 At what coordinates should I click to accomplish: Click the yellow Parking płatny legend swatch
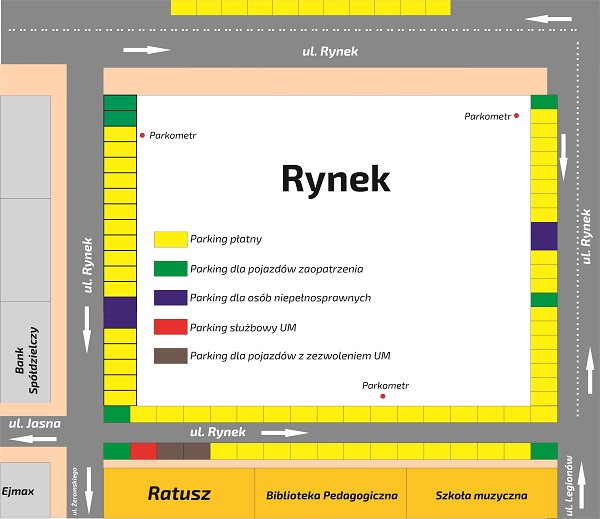[170, 240]
